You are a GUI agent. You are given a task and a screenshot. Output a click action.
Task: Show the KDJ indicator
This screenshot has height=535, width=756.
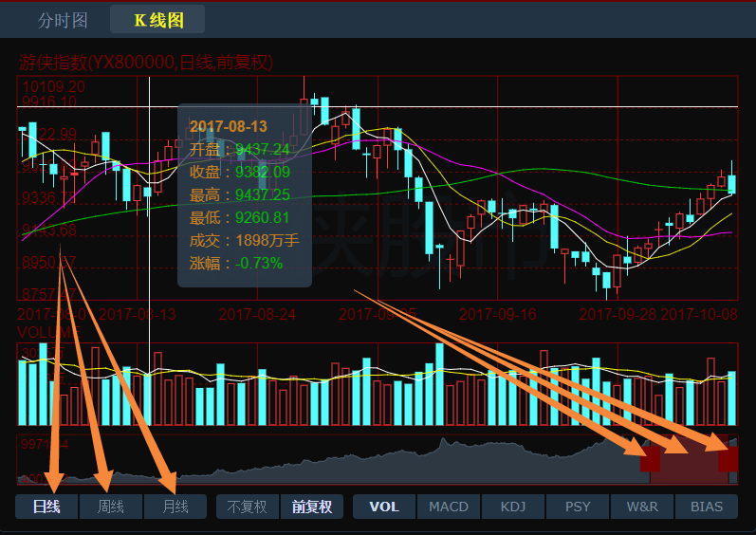click(x=513, y=507)
